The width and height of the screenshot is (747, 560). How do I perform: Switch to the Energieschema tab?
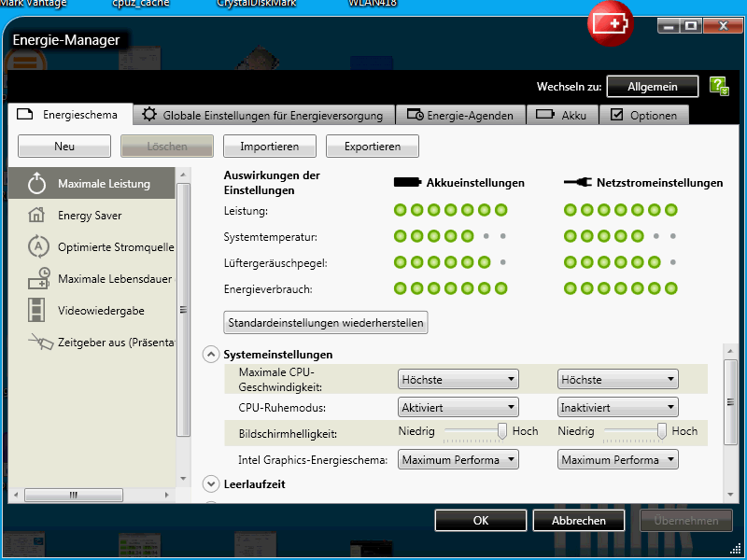coord(71,115)
